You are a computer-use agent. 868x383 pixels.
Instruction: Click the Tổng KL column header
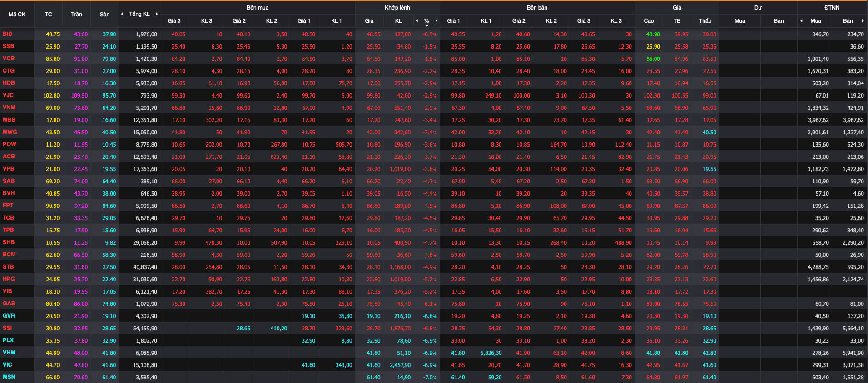coord(139,14)
